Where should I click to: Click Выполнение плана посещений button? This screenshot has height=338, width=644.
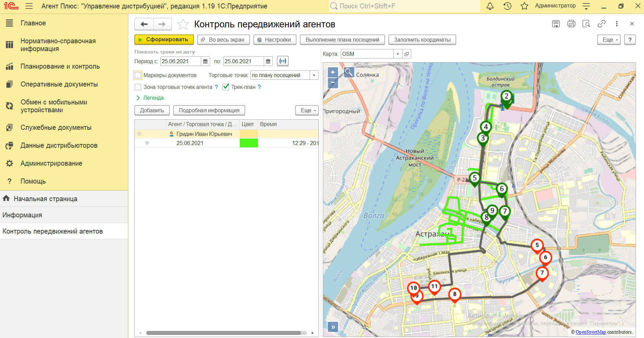[342, 40]
